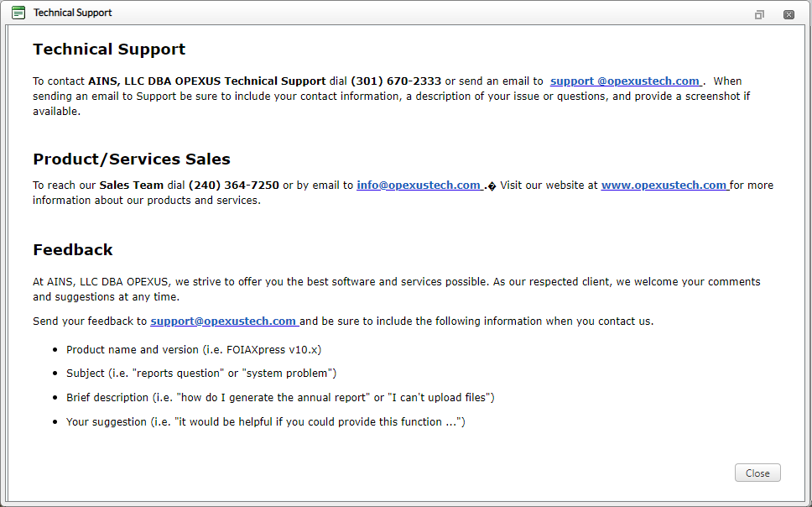Click the bold "AINS, LLC DBA OPEXUS Technical Support" text
The height and width of the screenshot is (507, 812).
(x=207, y=81)
